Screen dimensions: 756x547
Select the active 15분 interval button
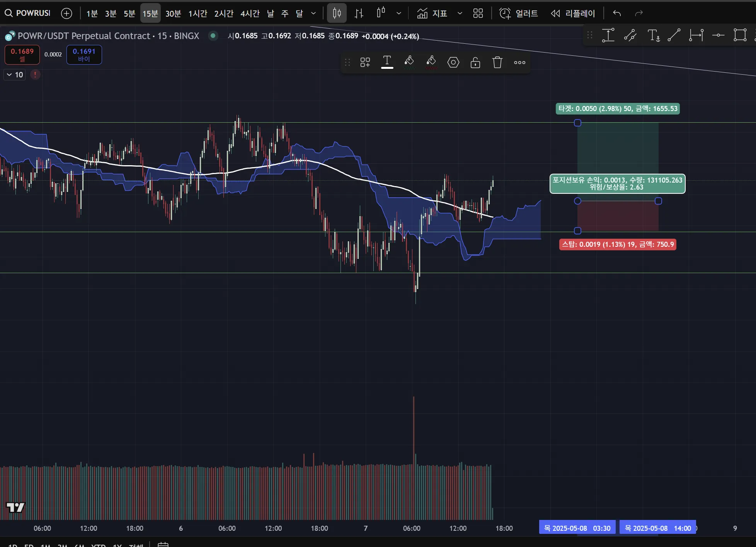[x=150, y=14]
